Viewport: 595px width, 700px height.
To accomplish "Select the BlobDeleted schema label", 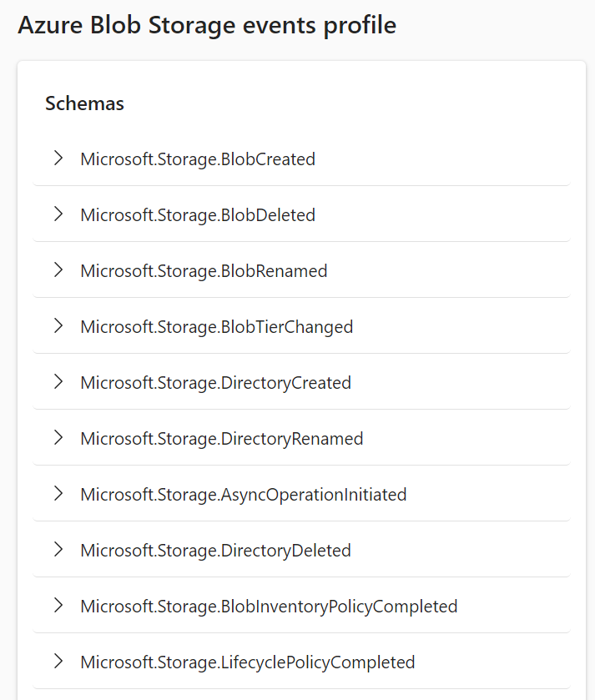I will pos(198,214).
